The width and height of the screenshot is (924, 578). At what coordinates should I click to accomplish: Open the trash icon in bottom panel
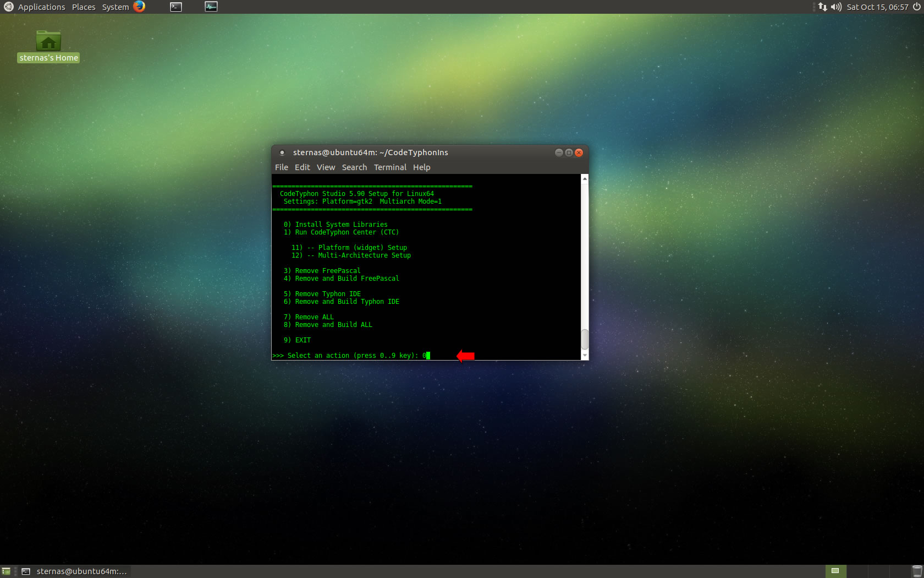[x=917, y=571]
